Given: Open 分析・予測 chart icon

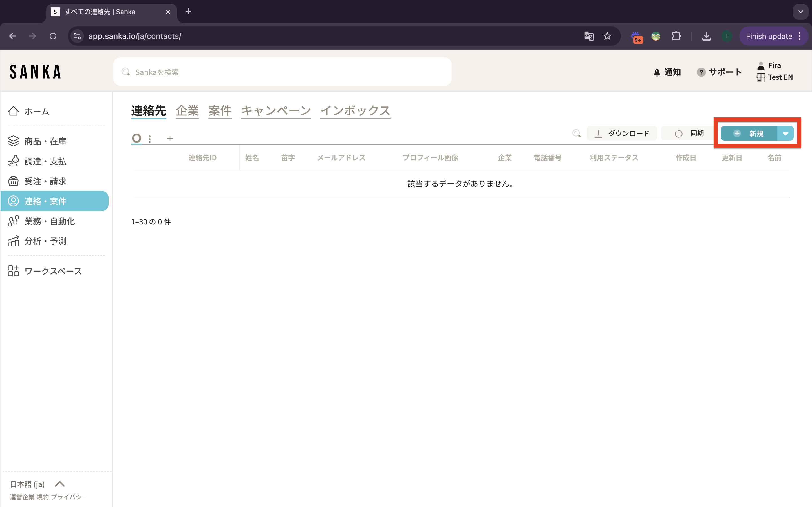Looking at the screenshot, I should tap(14, 241).
